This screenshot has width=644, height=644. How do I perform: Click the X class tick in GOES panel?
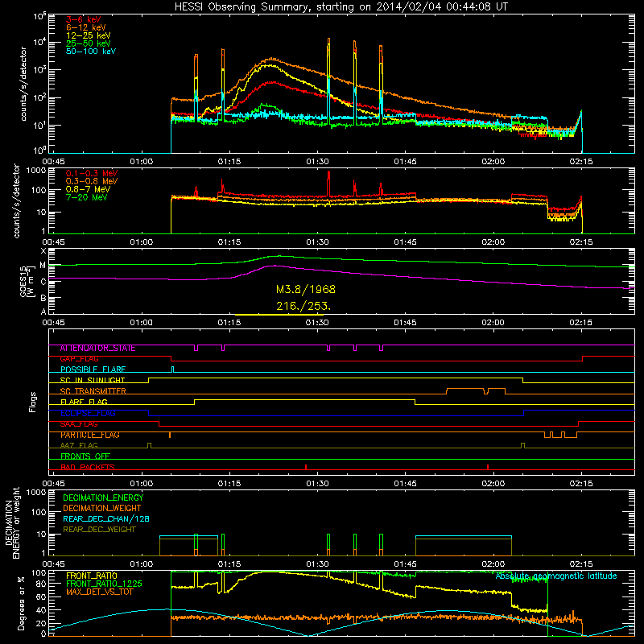[x=43, y=251]
